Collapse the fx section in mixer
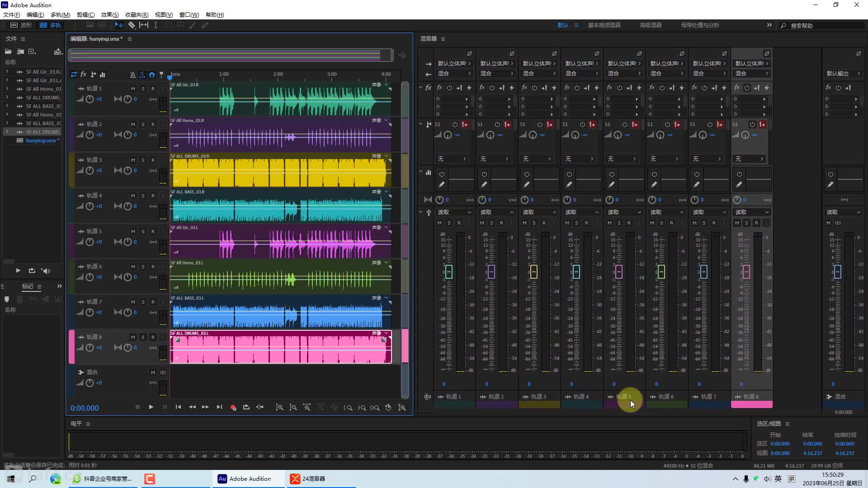Screen dimensions: 868x488 421,87
